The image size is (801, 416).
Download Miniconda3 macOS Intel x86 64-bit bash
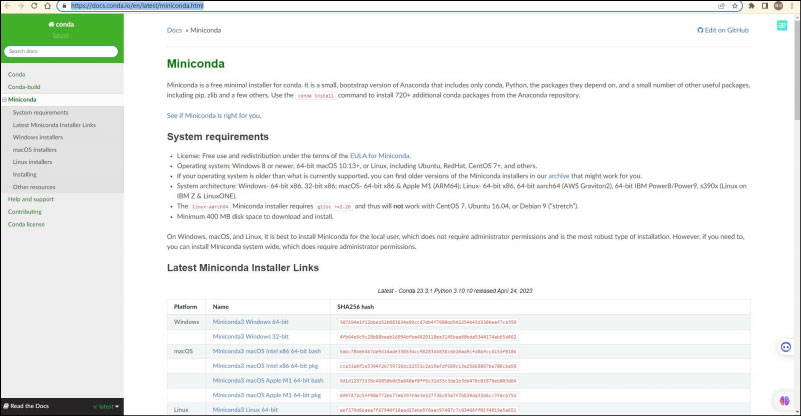point(267,351)
